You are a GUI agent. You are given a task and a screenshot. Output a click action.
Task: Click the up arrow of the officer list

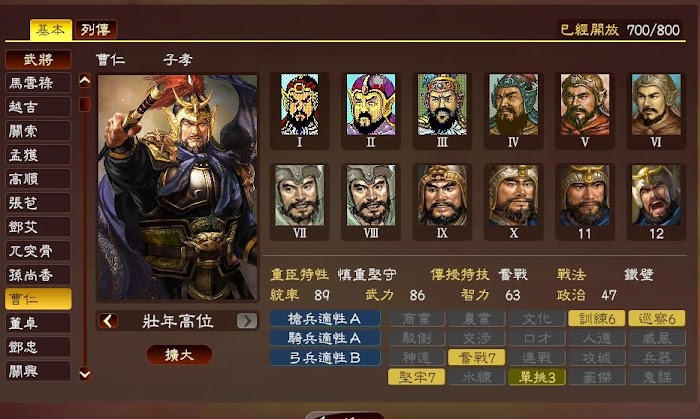click(85, 81)
